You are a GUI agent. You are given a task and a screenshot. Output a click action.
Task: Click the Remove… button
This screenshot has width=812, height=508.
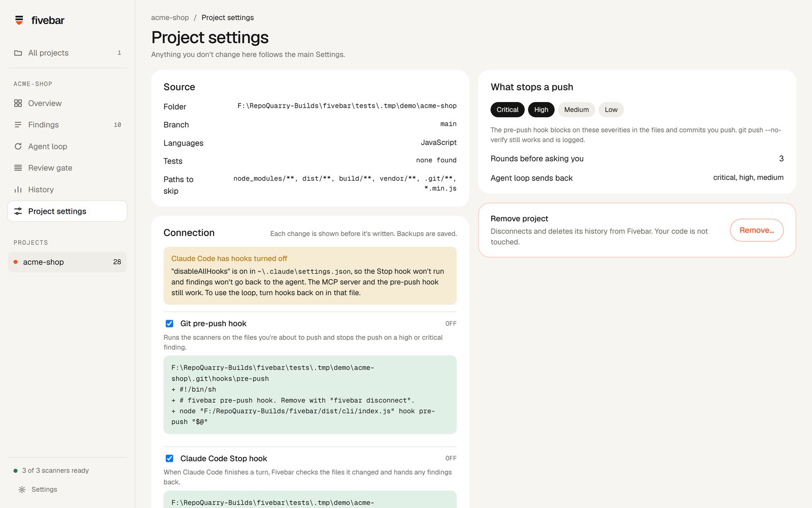[757, 230]
